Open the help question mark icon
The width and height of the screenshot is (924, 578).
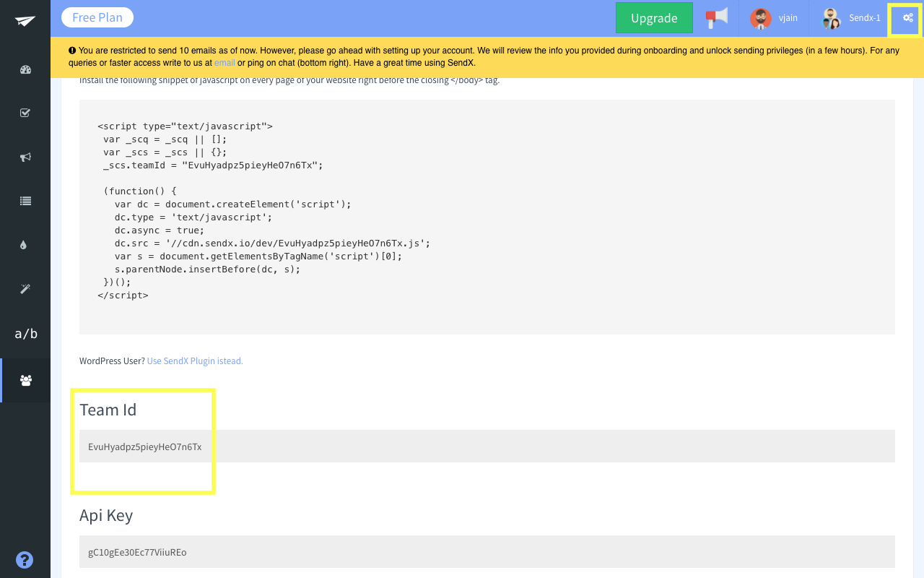[x=25, y=560]
